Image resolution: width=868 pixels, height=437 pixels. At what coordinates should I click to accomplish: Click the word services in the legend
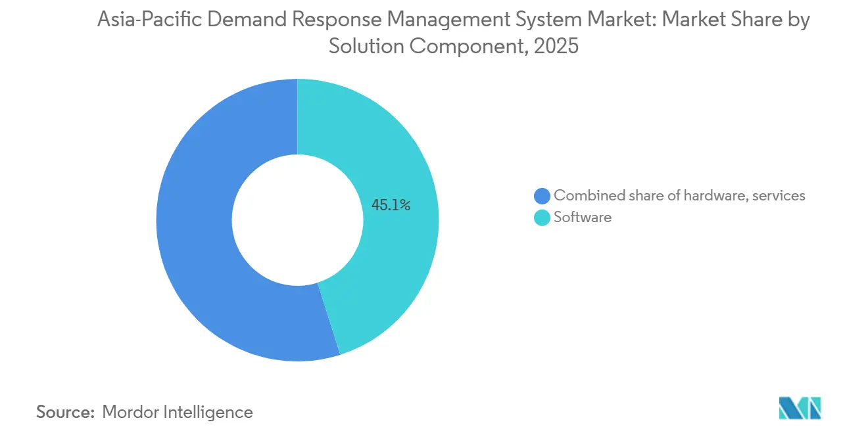click(x=779, y=195)
